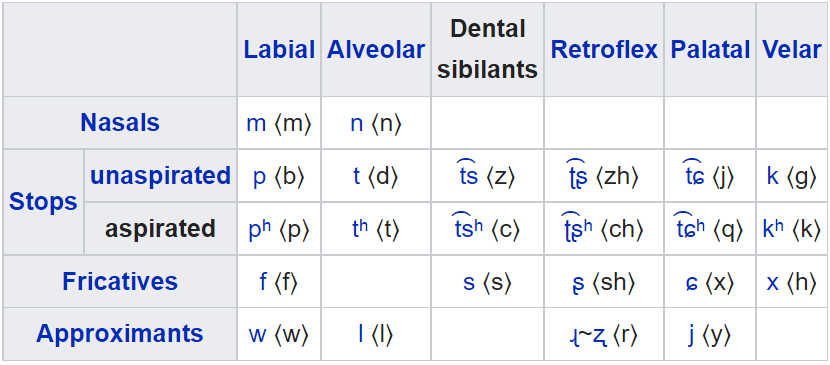Image resolution: width=830 pixels, height=365 pixels.
Task: Click the j phoneme link beside ⟨y⟩
Action: pos(691,335)
